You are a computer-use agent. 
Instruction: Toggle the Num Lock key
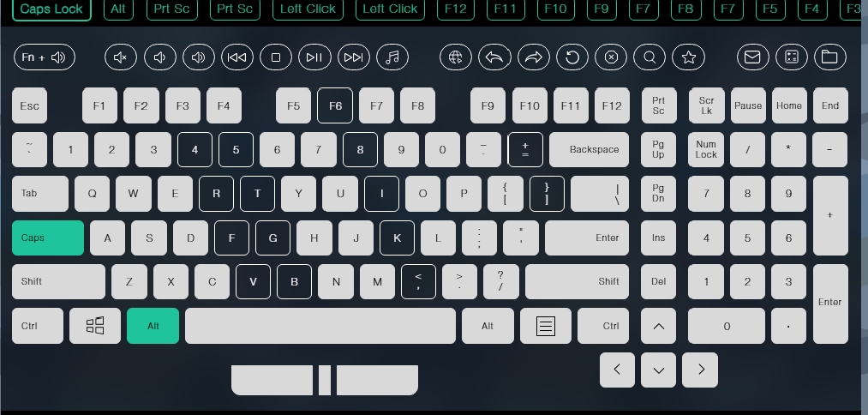pyautogui.click(x=706, y=149)
